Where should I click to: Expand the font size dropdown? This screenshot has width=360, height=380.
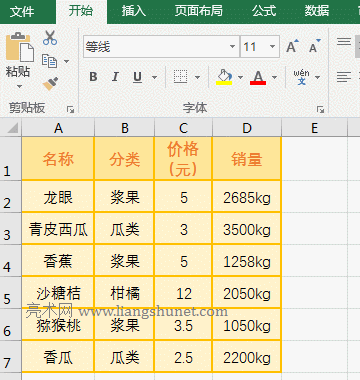(273, 47)
